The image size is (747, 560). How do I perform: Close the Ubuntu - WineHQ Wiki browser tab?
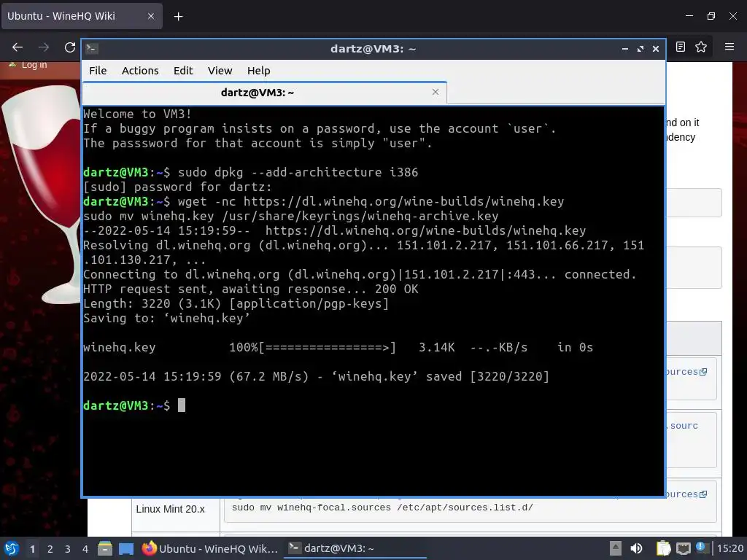point(151,16)
